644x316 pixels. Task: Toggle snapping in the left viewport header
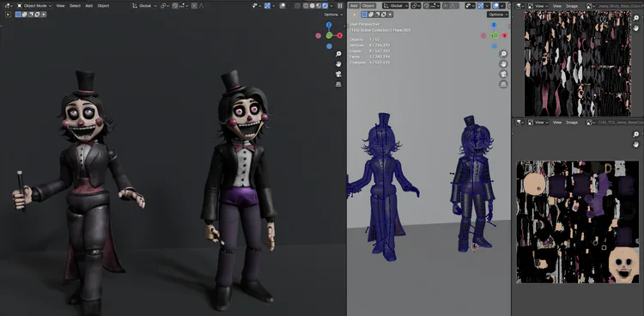175,6
